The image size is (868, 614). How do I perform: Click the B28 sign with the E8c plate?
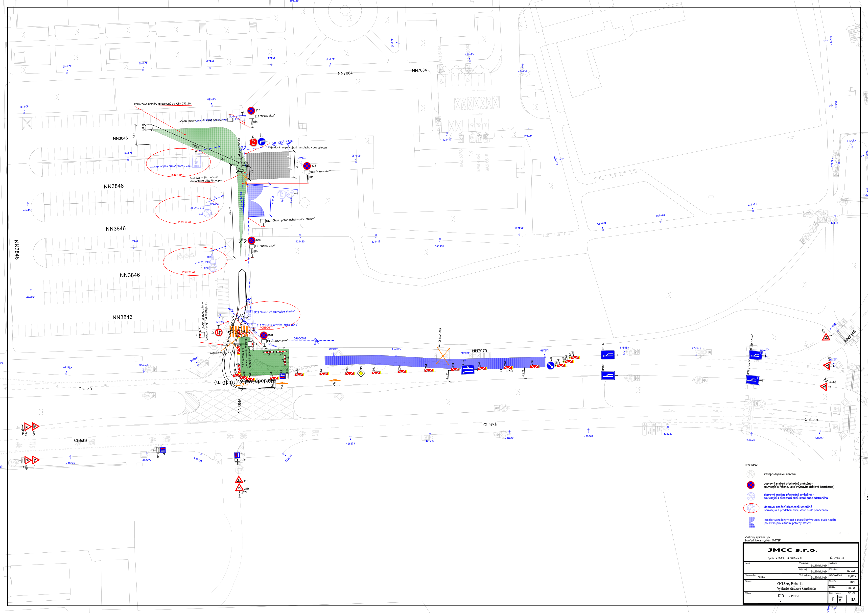click(251, 111)
